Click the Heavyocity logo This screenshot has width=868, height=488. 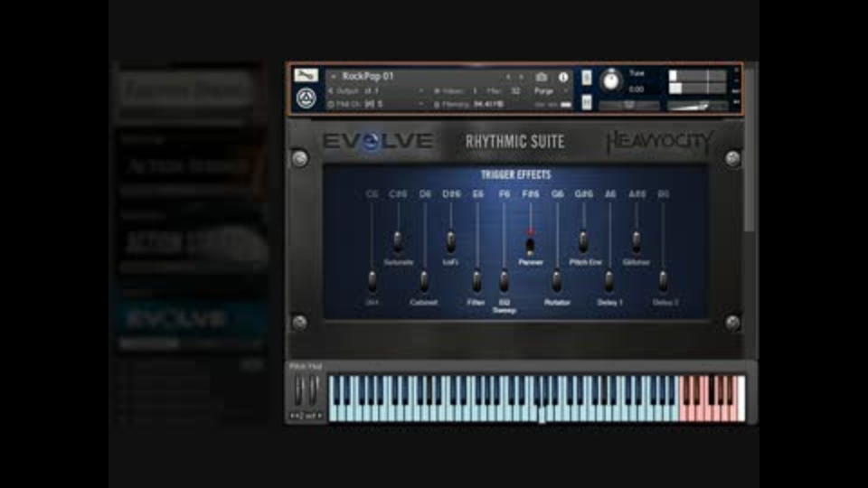pos(659,142)
